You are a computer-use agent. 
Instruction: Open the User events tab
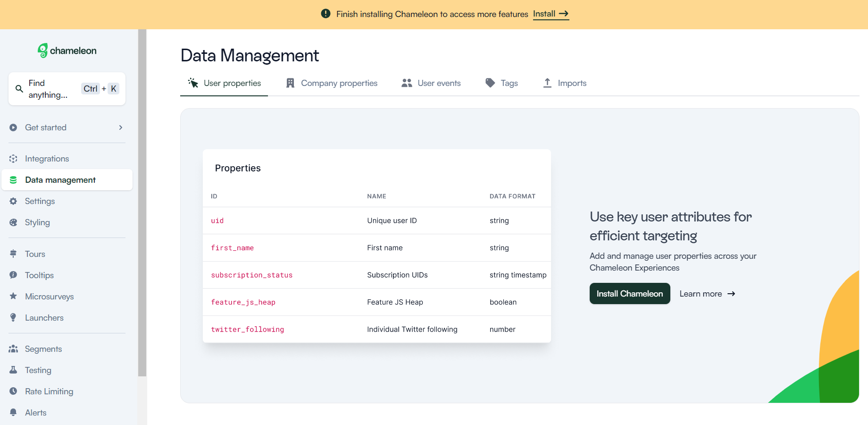coord(431,83)
